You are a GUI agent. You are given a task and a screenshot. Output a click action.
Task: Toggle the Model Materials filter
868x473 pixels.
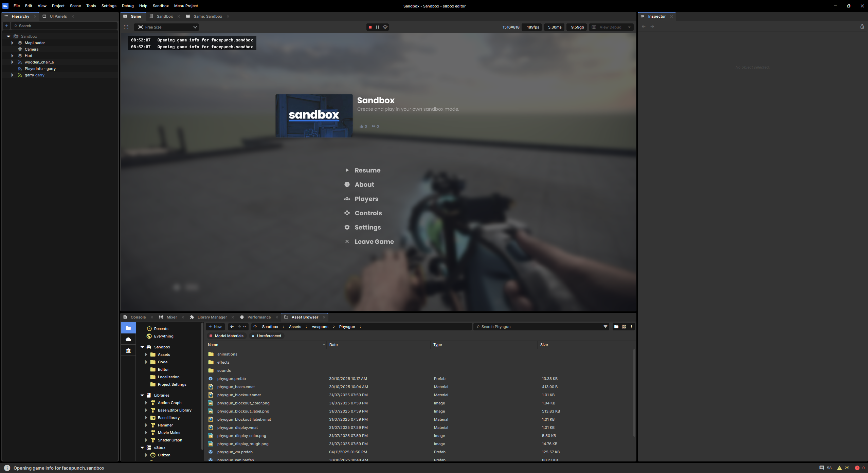click(226, 336)
